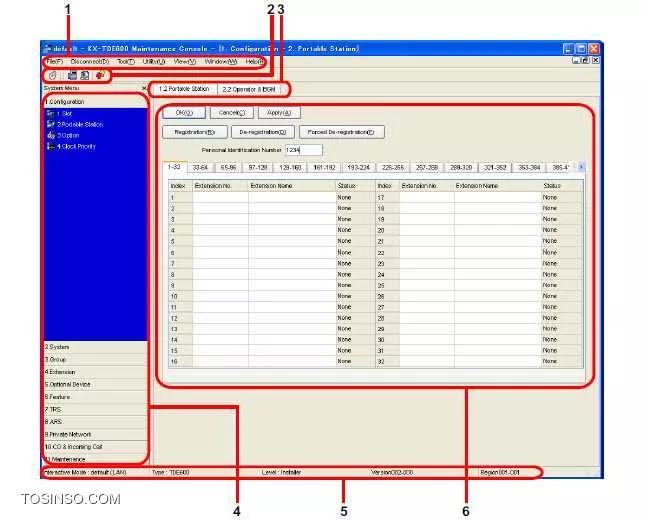Open the View menu
The height and width of the screenshot is (520, 645).
[x=185, y=62]
